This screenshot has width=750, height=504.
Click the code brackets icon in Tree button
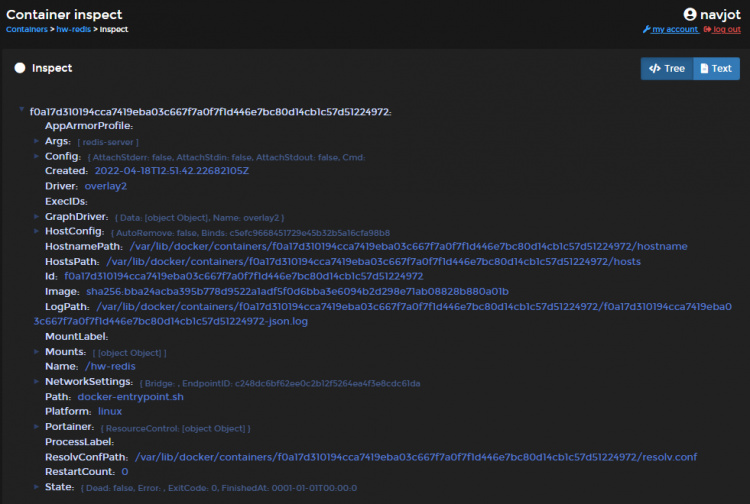653,69
